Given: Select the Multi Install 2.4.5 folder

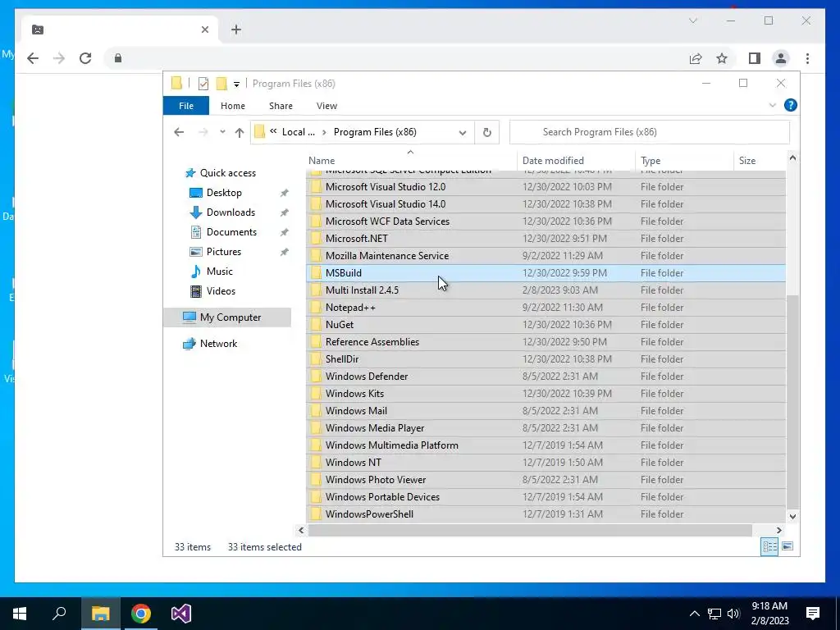Looking at the screenshot, I should (546, 290).
